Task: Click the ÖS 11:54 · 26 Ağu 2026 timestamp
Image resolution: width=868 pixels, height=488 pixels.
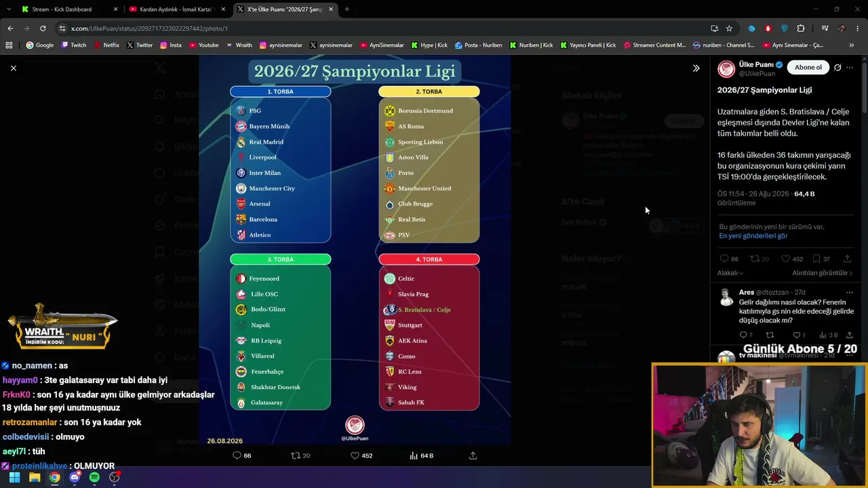Action: point(753,194)
